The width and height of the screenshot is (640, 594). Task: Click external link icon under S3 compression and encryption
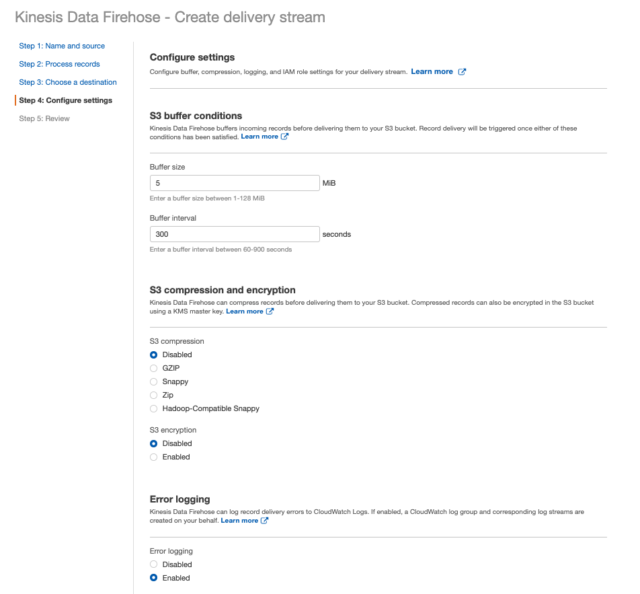(x=270, y=311)
